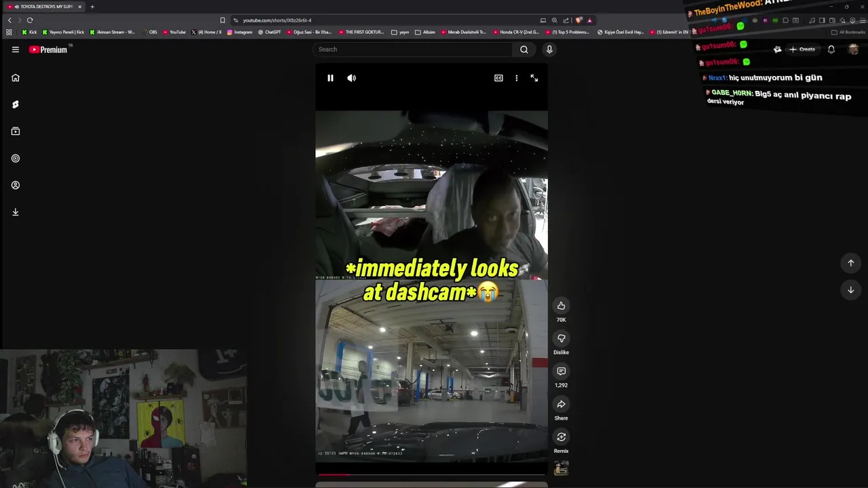Click the YouTube Search input field

tap(414, 49)
